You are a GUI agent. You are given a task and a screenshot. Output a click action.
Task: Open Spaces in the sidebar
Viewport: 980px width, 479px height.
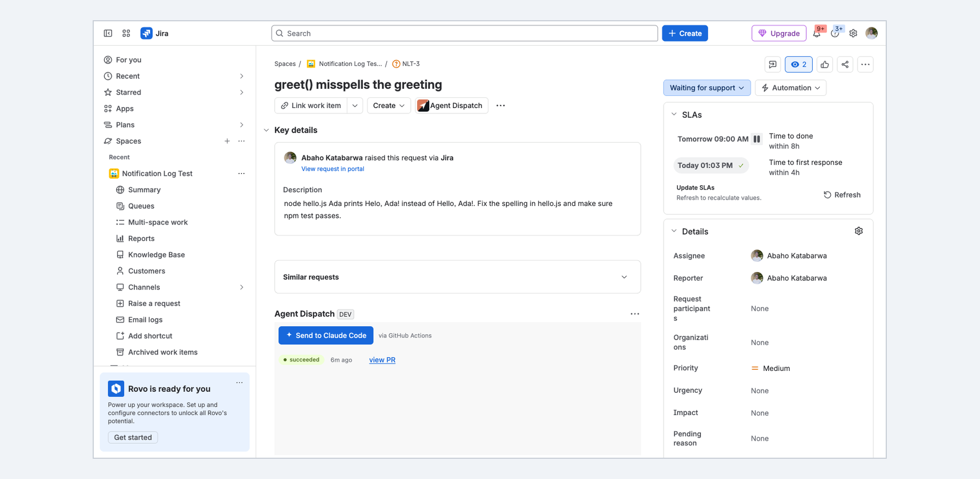128,141
